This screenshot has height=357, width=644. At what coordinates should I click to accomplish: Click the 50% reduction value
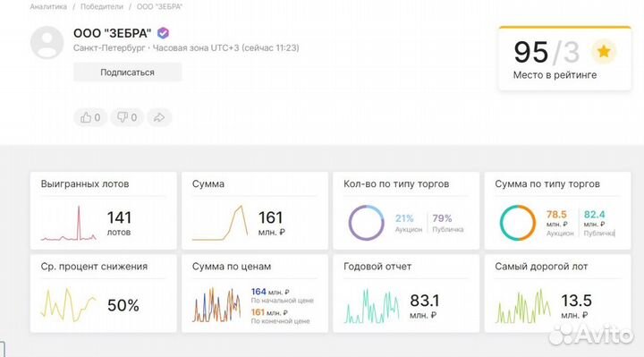tap(123, 305)
